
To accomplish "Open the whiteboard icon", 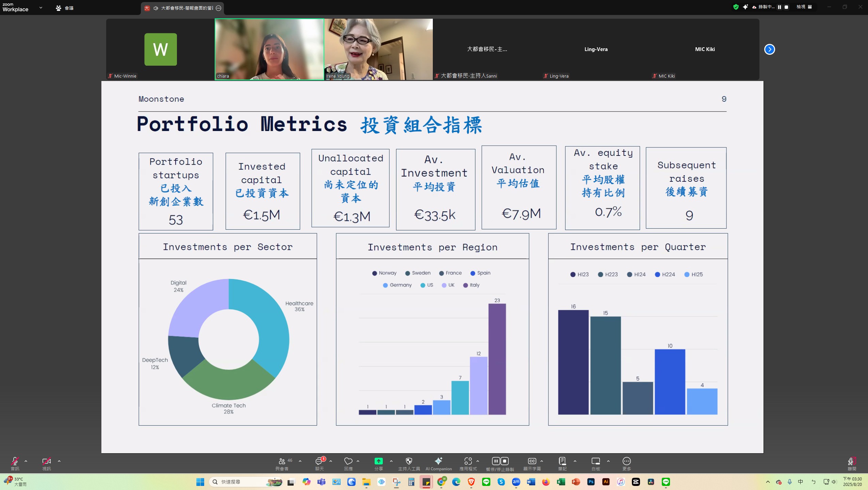I will pyautogui.click(x=595, y=461).
